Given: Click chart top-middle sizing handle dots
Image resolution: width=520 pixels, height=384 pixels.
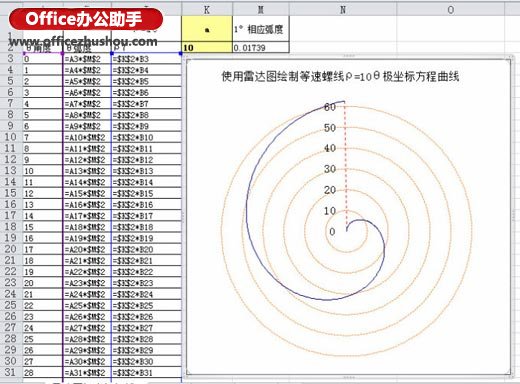Looking at the screenshot, I should 349,55.
